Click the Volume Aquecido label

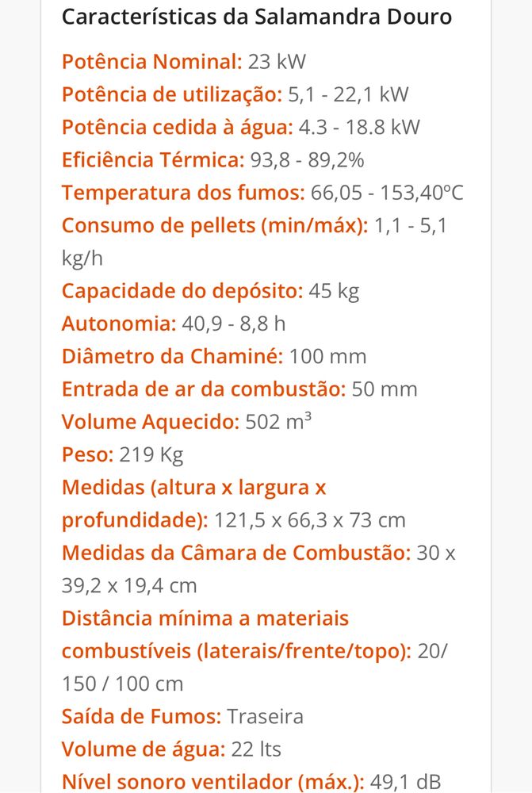tap(151, 423)
